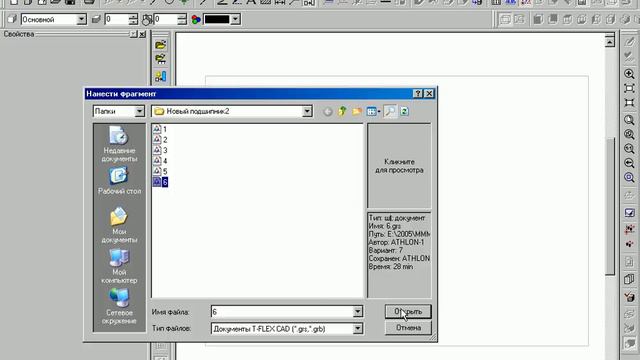Click the layer cube icon left of Основной
This screenshot has width=640, height=360.
[12, 19]
